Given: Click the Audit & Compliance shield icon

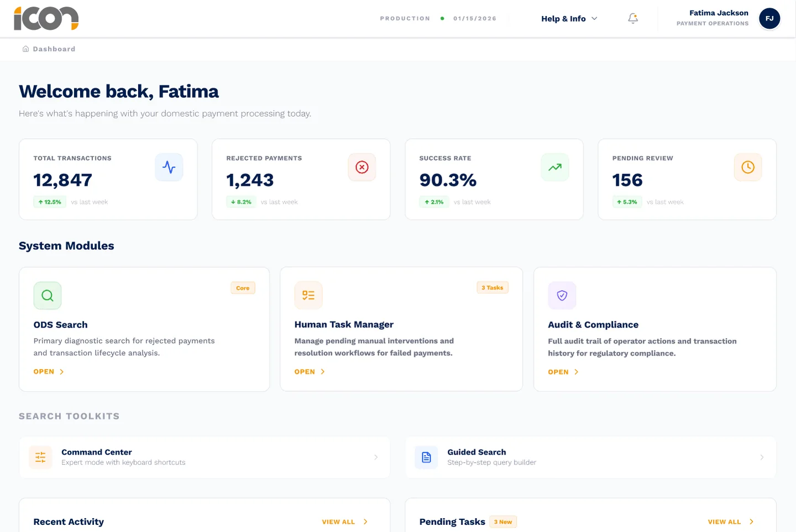Looking at the screenshot, I should [x=562, y=296].
